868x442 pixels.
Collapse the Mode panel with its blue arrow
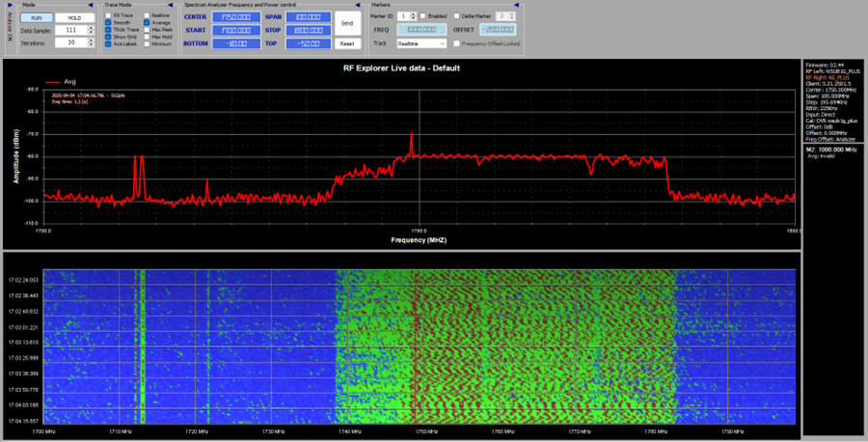tap(93, 5)
